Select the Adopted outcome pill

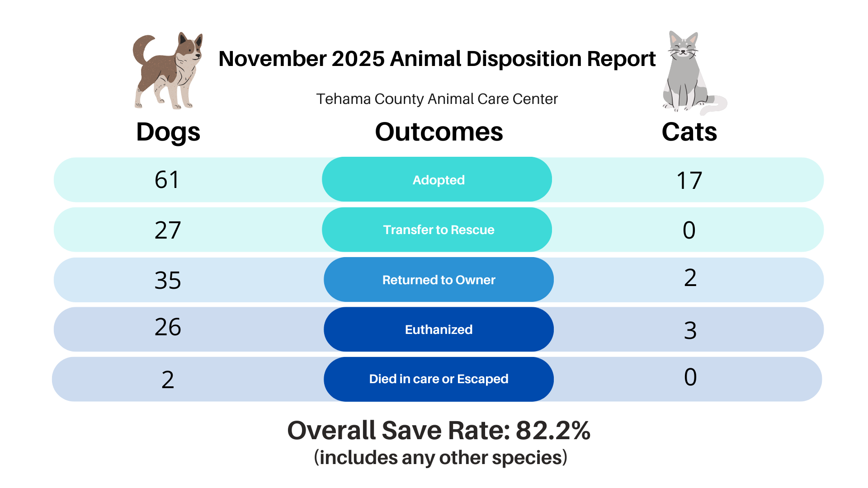click(437, 180)
